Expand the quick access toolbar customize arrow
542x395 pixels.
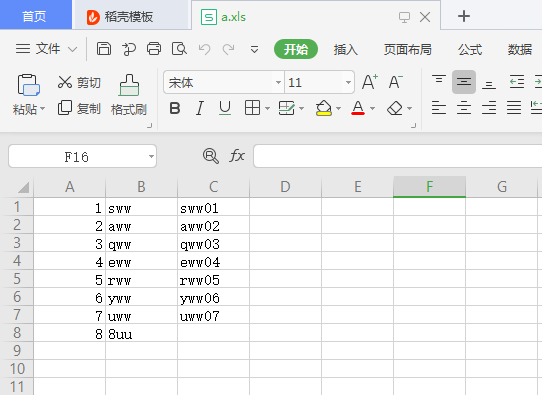coord(254,50)
